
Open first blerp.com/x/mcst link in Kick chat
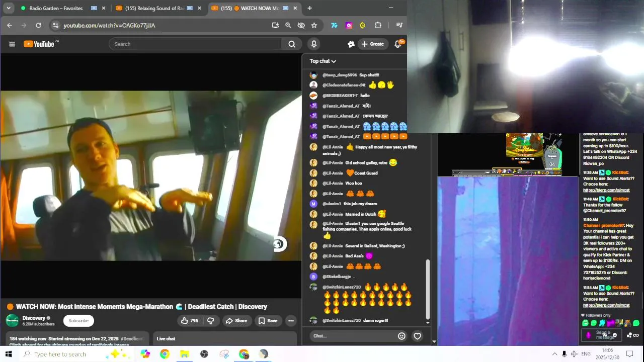606,191
